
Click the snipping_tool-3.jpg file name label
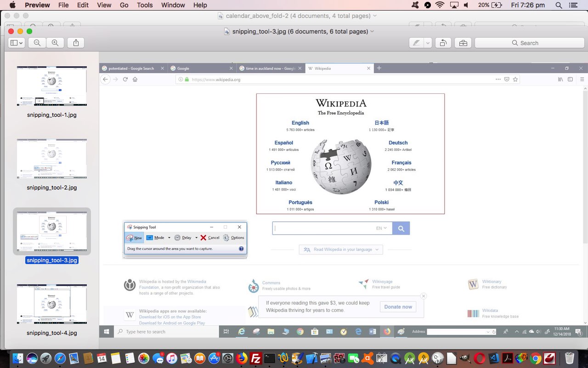[x=52, y=260]
